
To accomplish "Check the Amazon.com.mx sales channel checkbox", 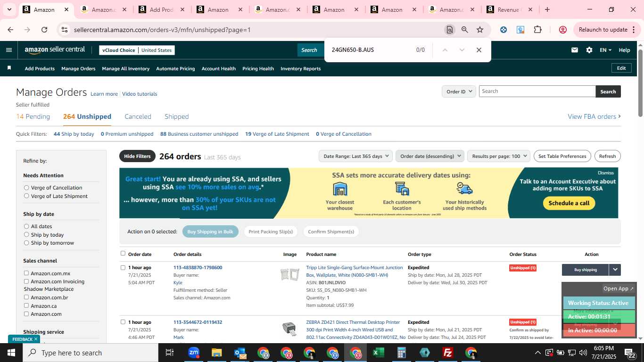I will click(x=26, y=273).
